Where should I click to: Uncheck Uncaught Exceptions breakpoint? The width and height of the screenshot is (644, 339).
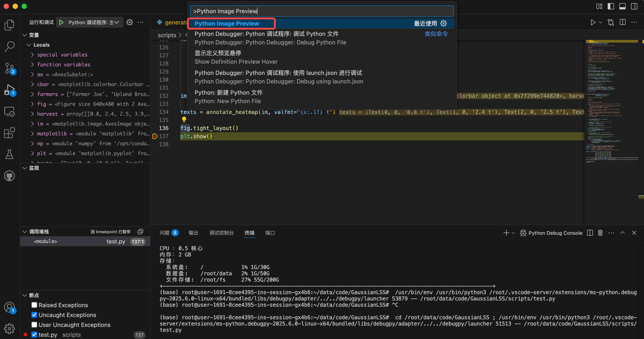[x=34, y=315]
